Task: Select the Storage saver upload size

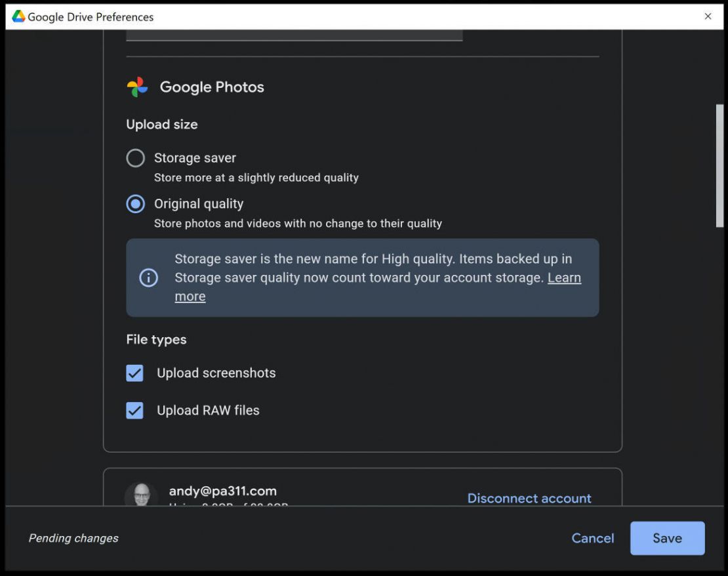Action: click(x=135, y=157)
